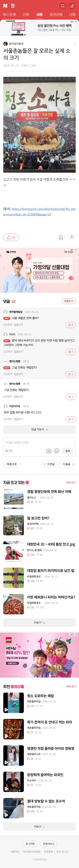The width and height of the screenshot is (79, 868).
Task: Upvote the first BEST comment with 6 likes
Action: (x=71, y=325)
